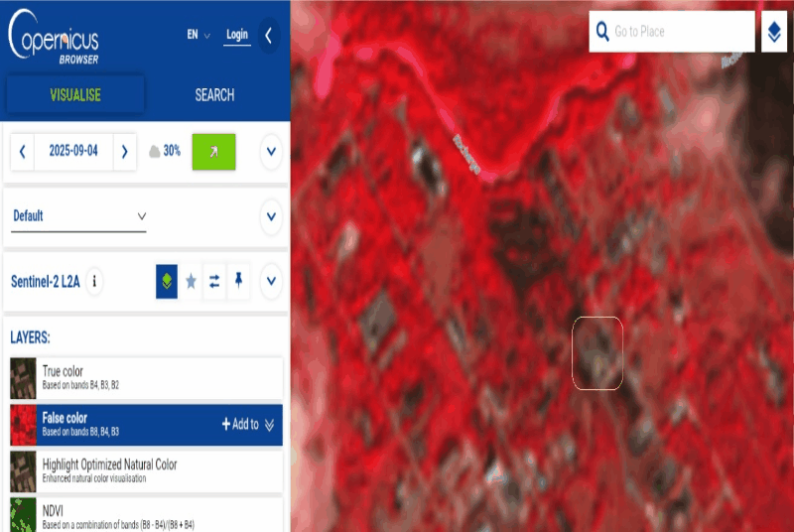Switch to the Search tab
The image size is (794, 532).
pyautogui.click(x=214, y=95)
